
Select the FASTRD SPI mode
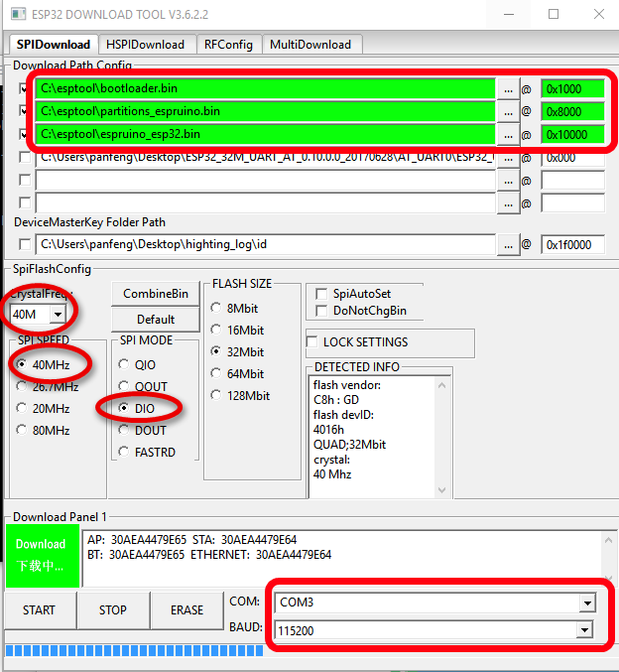pos(147,453)
